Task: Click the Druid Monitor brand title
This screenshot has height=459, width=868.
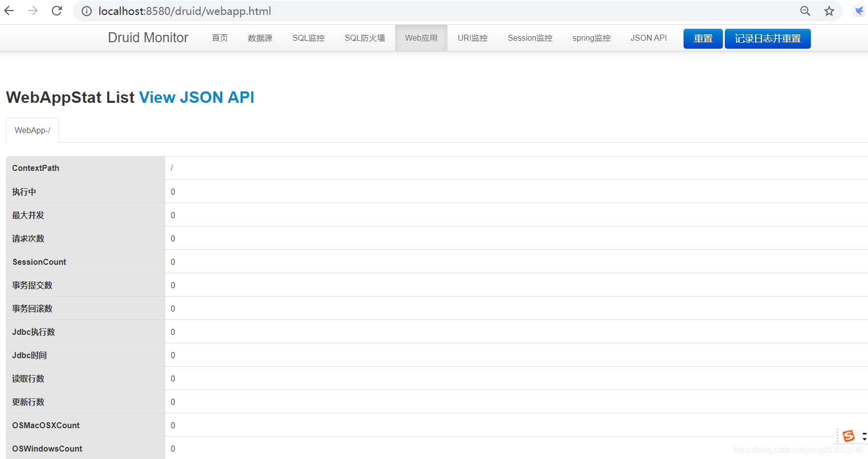Action: click(x=148, y=38)
